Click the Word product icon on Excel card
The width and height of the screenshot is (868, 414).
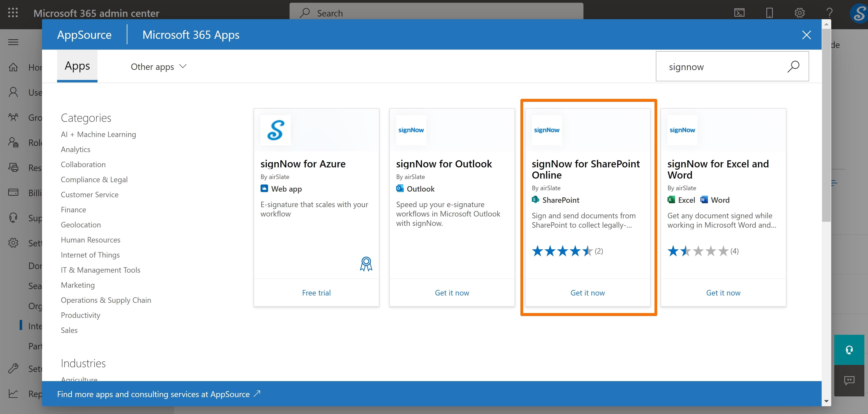click(704, 200)
